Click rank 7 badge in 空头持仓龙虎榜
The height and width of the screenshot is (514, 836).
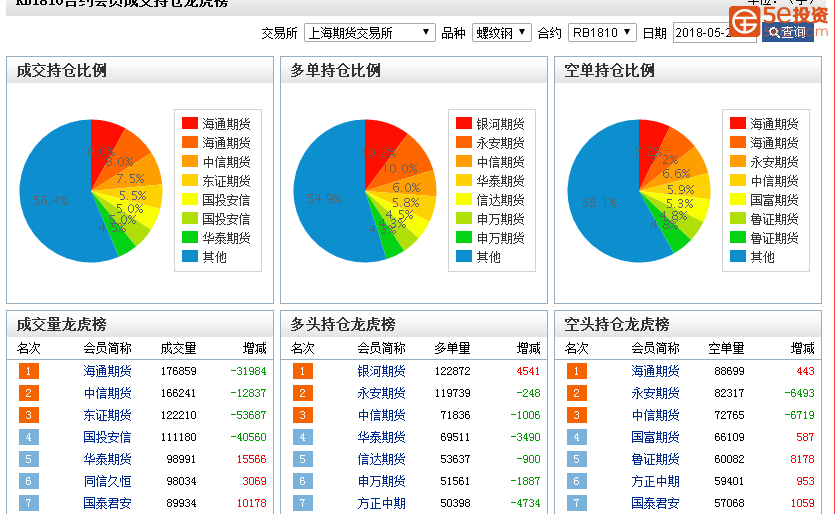tap(577, 503)
